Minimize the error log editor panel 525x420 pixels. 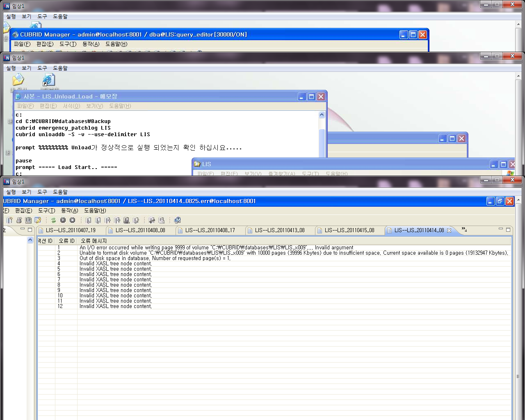coord(501,229)
